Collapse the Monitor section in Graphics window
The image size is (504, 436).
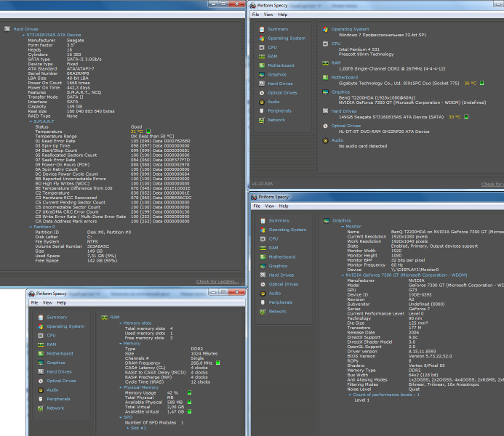point(343,227)
